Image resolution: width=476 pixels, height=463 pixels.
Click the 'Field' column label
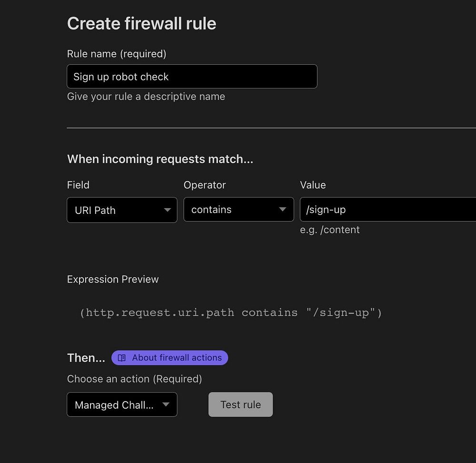(x=78, y=185)
